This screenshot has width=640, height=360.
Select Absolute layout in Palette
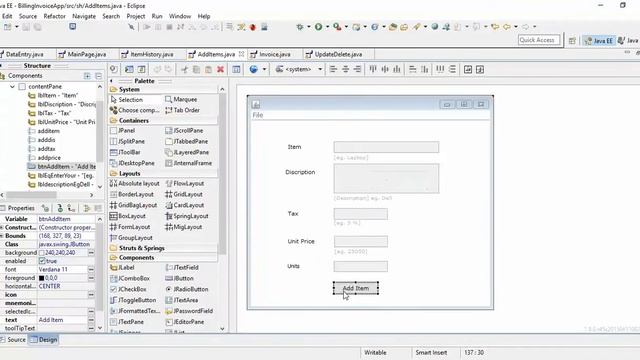click(135, 184)
